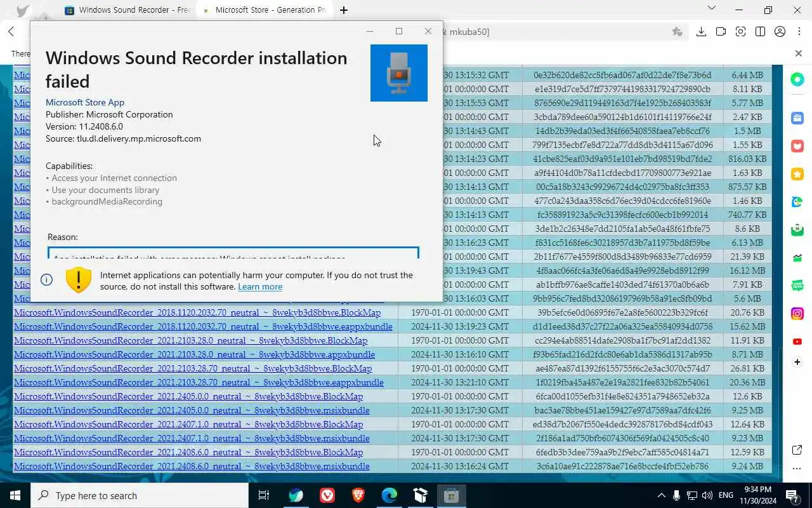812x508 pixels.
Task: Switch to Windows Sound Recorder tab
Action: (129, 10)
